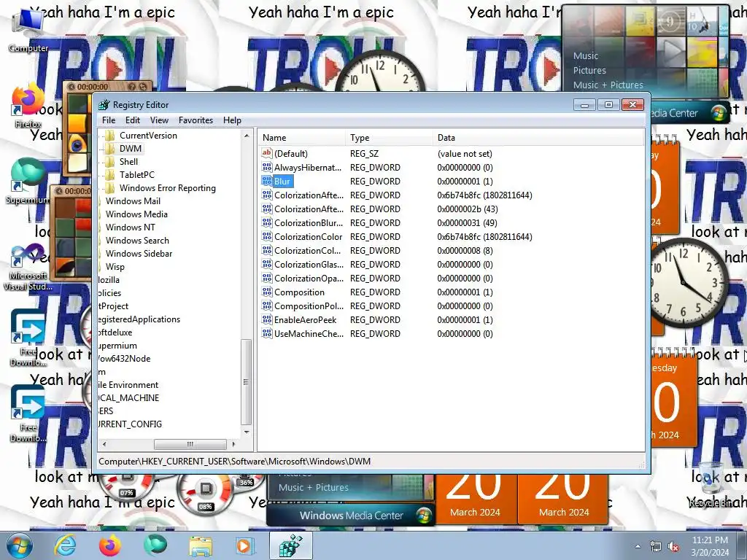The image size is (747, 560).
Task: Select the Wow6432Node key
Action: tap(124, 359)
